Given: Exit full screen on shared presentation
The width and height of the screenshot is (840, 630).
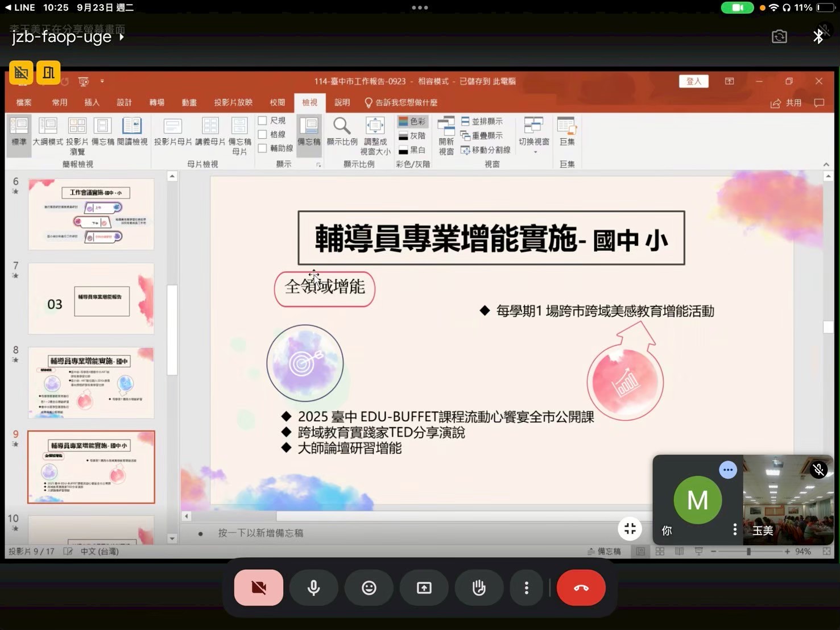Looking at the screenshot, I should [630, 529].
